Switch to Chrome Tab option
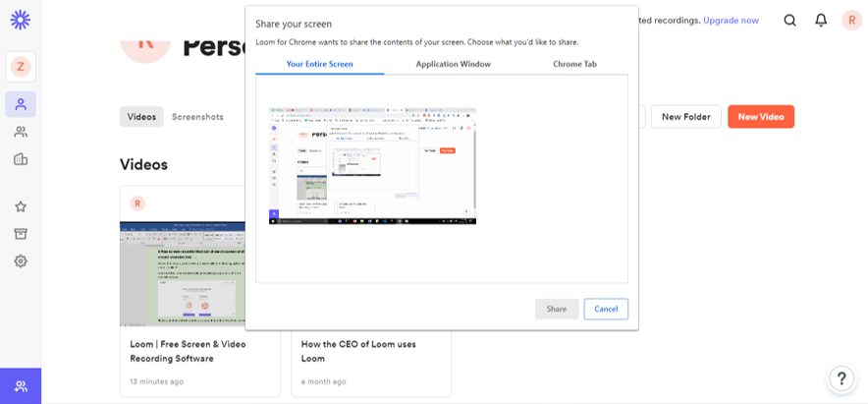 pyautogui.click(x=574, y=64)
